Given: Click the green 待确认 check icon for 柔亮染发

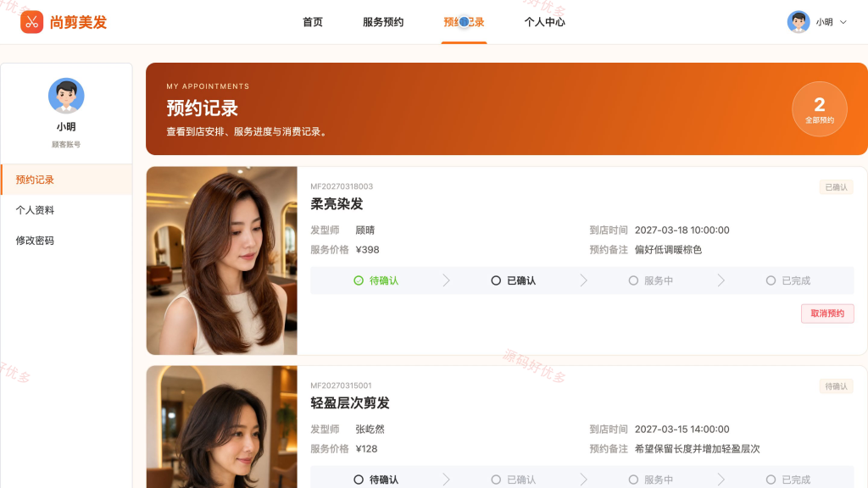Looking at the screenshot, I should (x=359, y=280).
